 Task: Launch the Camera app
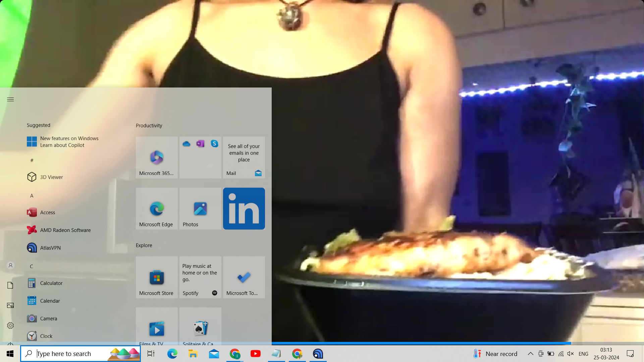coord(42,319)
